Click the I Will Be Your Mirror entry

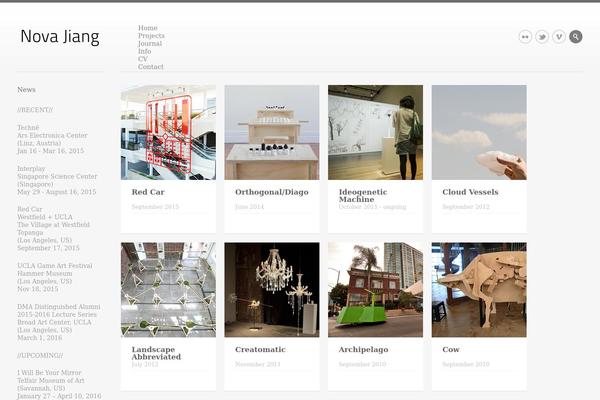tap(49, 372)
